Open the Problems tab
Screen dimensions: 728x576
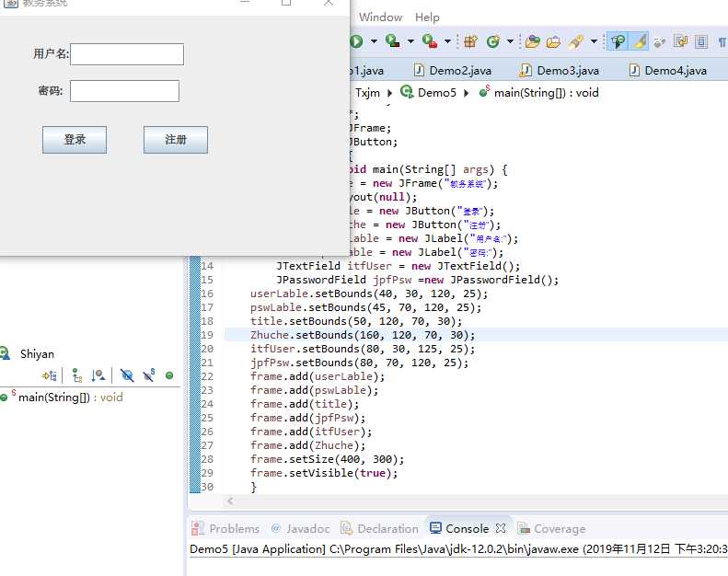[x=225, y=529]
